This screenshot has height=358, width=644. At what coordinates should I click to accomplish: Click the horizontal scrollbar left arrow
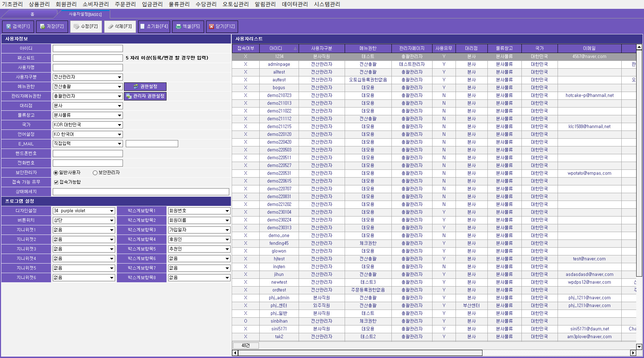tap(235, 353)
